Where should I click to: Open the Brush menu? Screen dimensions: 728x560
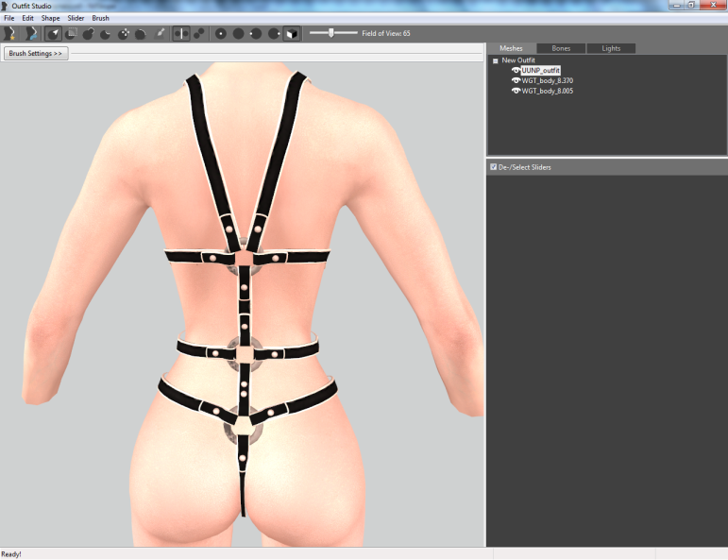pyautogui.click(x=100, y=18)
